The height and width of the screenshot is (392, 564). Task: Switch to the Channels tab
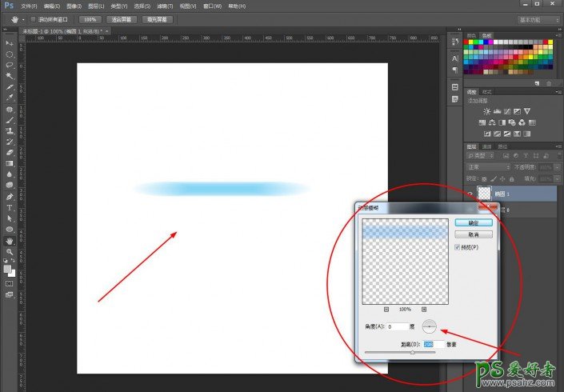[x=486, y=146]
